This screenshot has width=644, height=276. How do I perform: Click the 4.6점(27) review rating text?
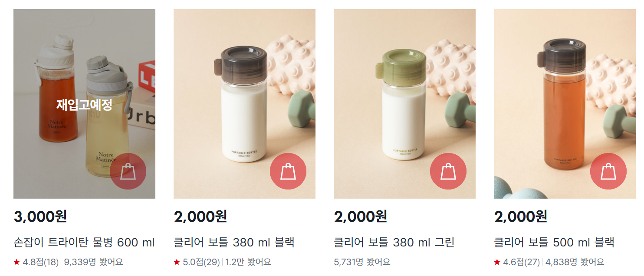click(x=521, y=262)
